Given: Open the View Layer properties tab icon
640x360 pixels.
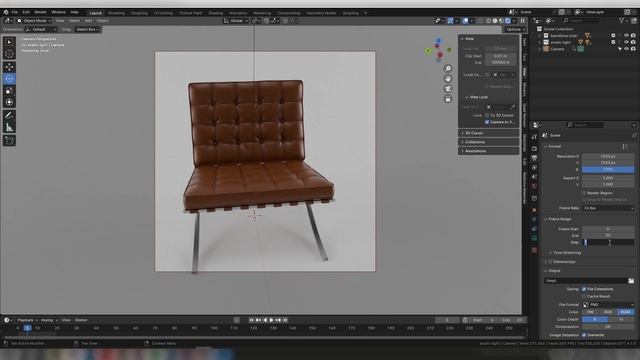Looking at the screenshot, I should (534, 167).
